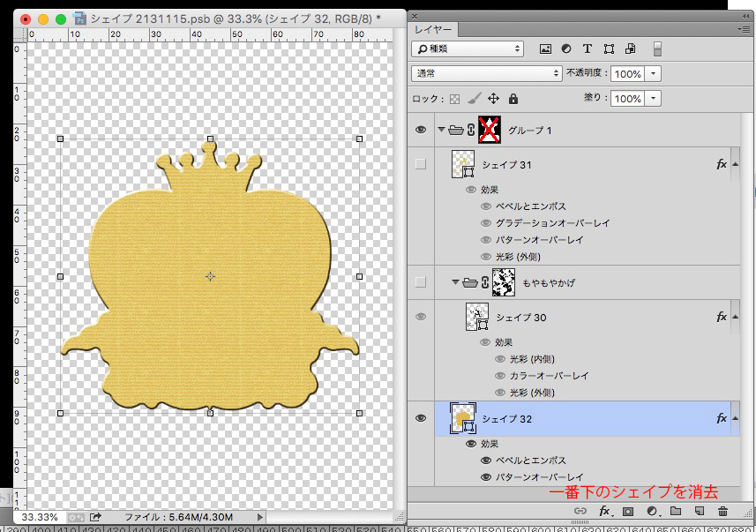Filter layers by pixel layers icon
Screen dimensions: 756x532
(x=545, y=49)
